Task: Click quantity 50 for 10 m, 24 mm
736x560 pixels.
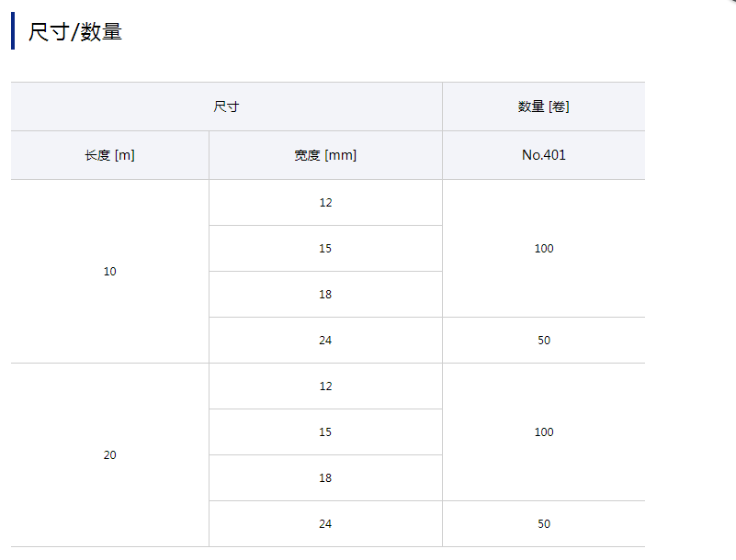Action: click(543, 341)
